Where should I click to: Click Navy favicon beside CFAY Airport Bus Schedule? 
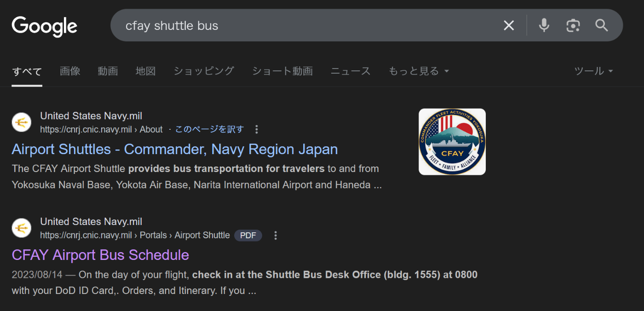pyautogui.click(x=21, y=228)
